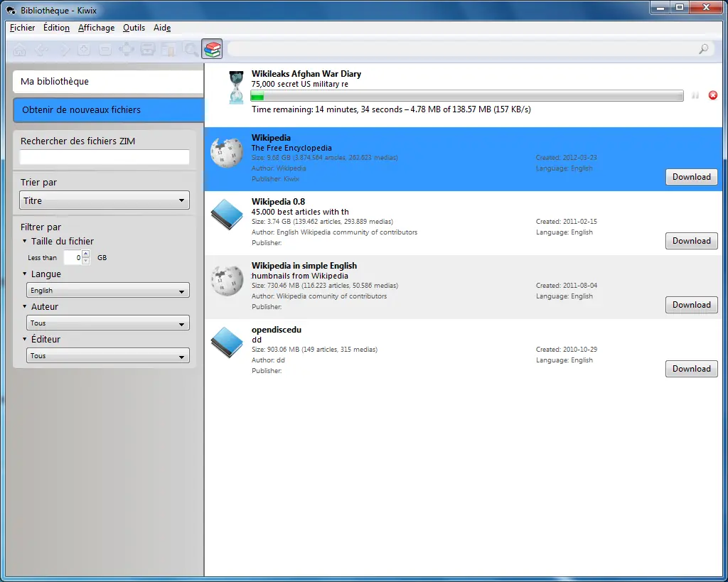This screenshot has height=582, width=728.
Task: Click the globe icon of Wikipedia in simple English
Action: click(227, 279)
